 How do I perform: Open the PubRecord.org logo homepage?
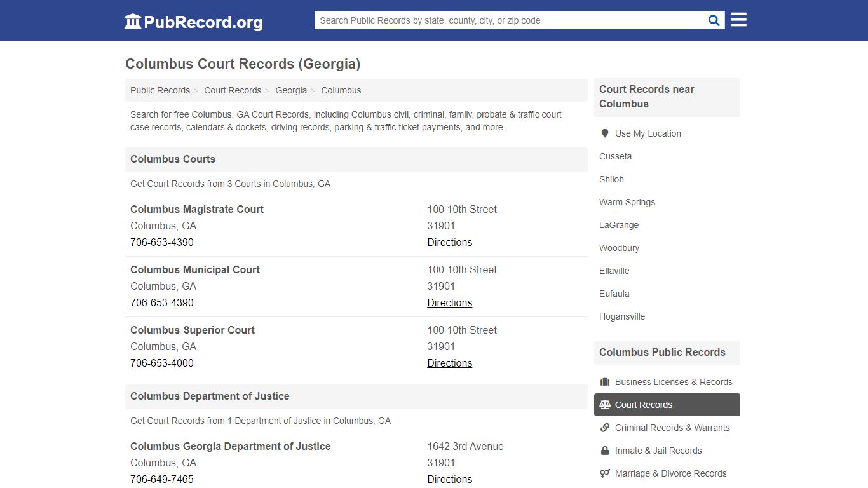click(193, 22)
